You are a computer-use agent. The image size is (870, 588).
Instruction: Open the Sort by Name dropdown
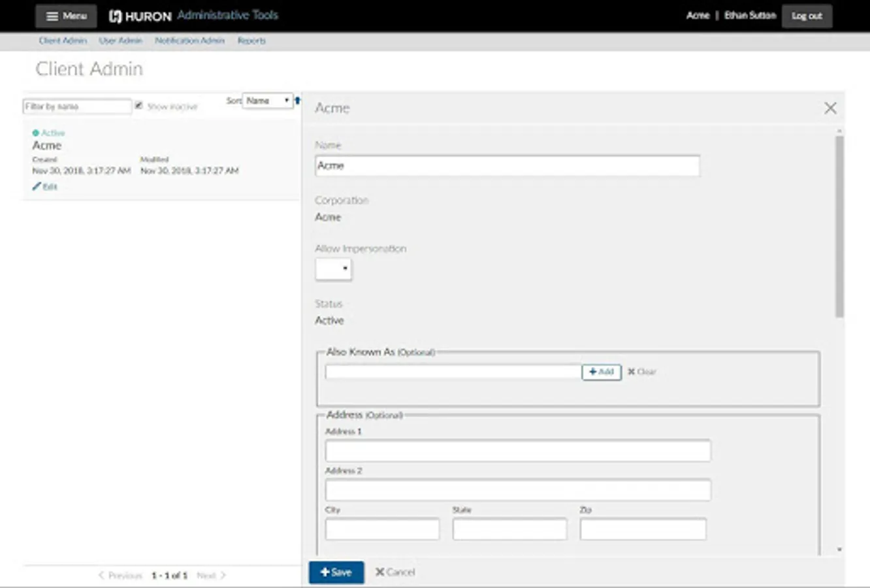pos(267,101)
